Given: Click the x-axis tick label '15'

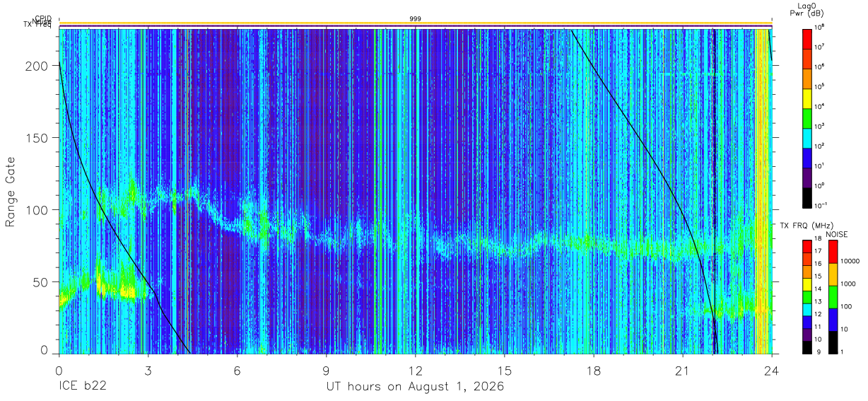Looking at the screenshot, I should tap(504, 370).
